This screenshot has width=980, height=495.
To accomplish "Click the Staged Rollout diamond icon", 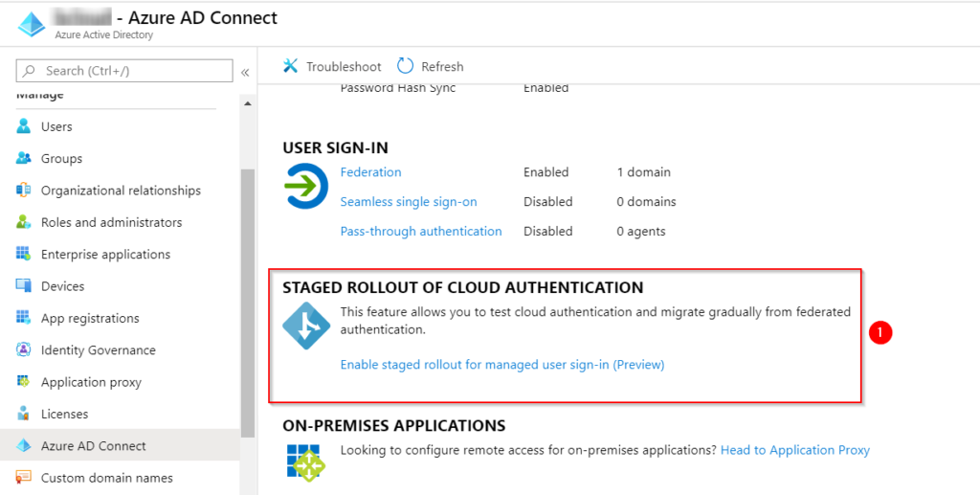I will [x=306, y=326].
